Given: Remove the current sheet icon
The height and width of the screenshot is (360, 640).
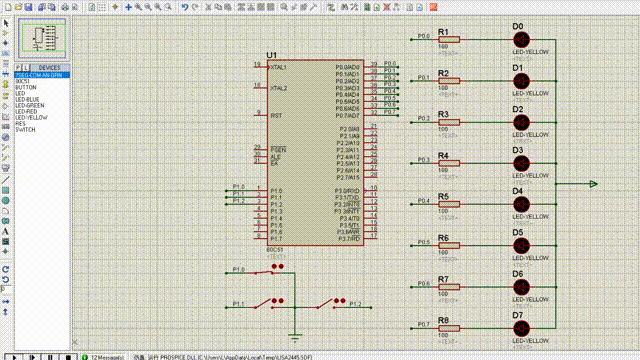Looking at the screenshot, I should tap(387, 7).
